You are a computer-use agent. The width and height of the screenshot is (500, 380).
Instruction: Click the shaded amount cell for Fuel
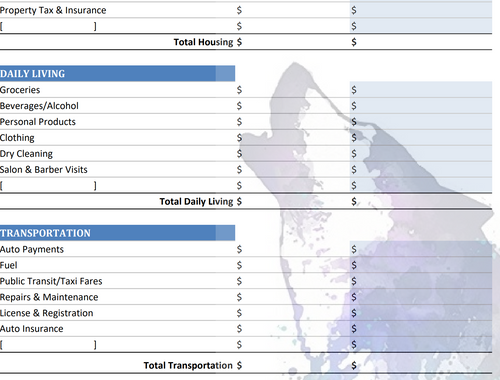[421, 265]
